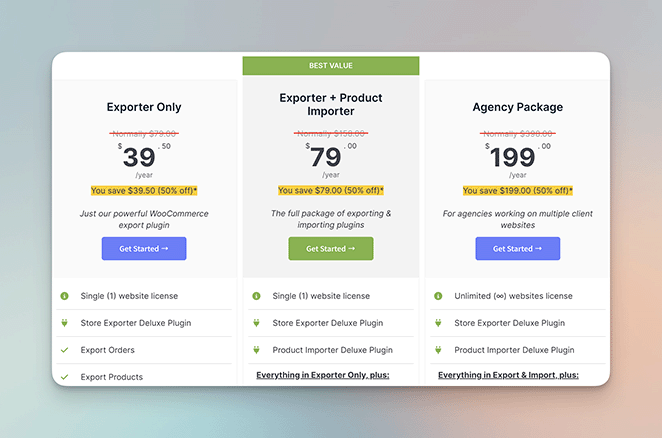Choose Get Started for Agency Package
Viewport: 662px width, 438px height.
pos(517,248)
